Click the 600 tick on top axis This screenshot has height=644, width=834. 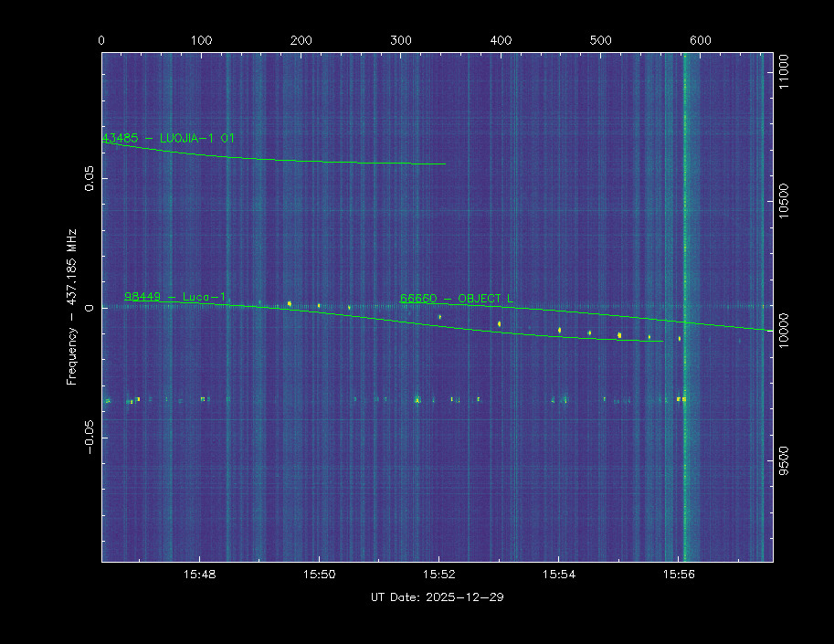pos(700,40)
